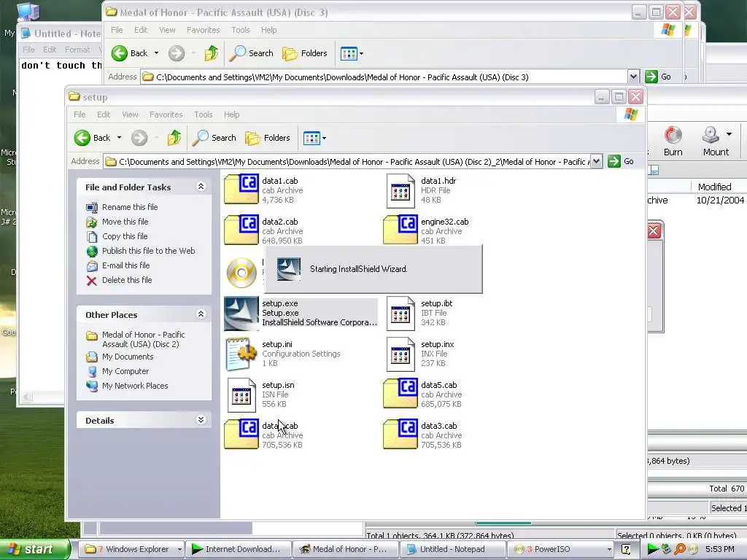Switch to Medal of Honor taskbar button
This screenshot has height=560, width=747.
(345, 549)
